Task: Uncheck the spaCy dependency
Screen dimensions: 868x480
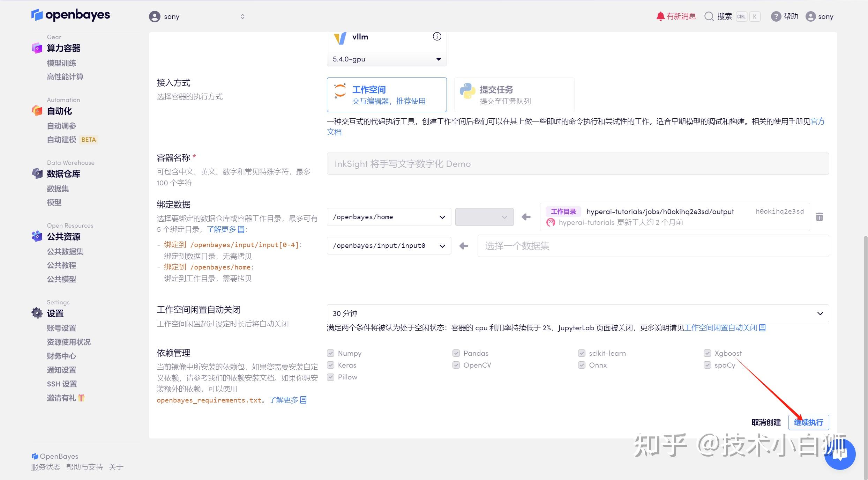Action: tap(707, 365)
